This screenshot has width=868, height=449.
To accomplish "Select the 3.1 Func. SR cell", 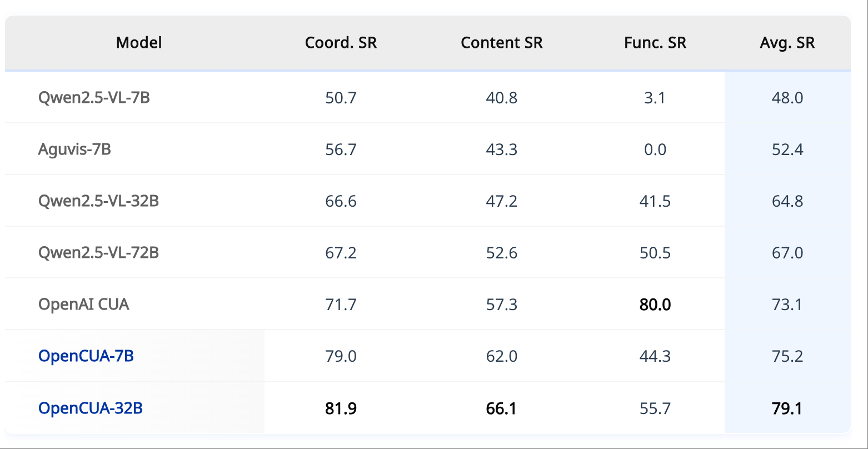I will (655, 98).
